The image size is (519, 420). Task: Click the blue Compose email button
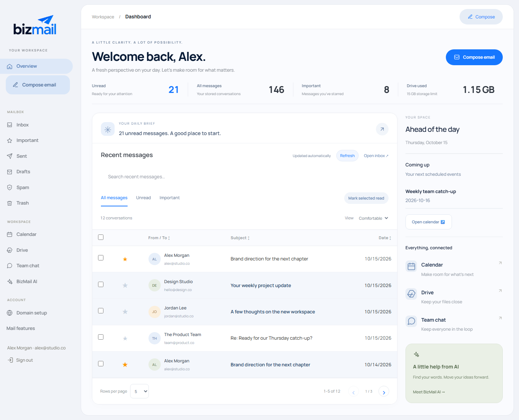click(x=474, y=57)
